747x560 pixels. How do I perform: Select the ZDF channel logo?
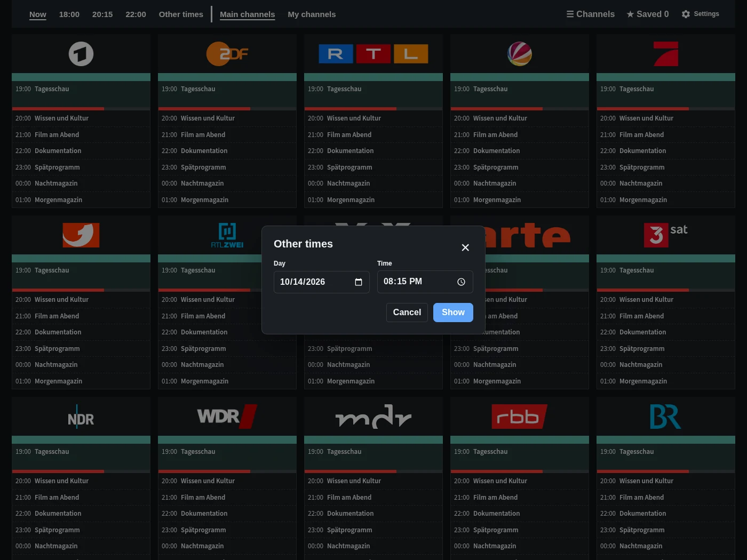[x=227, y=54]
